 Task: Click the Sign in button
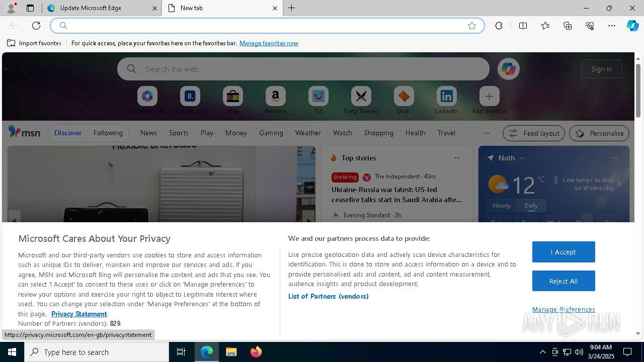(x=602, y=69)
